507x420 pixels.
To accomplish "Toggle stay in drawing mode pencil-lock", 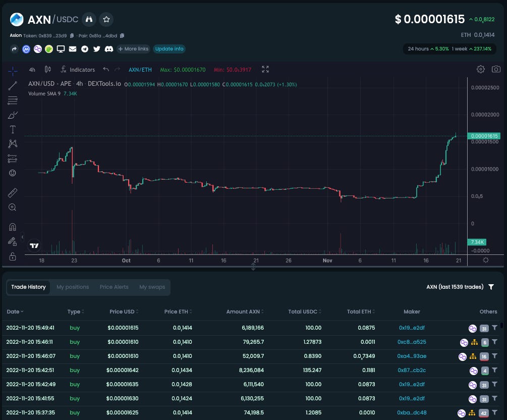I will (x=13, y=242).
